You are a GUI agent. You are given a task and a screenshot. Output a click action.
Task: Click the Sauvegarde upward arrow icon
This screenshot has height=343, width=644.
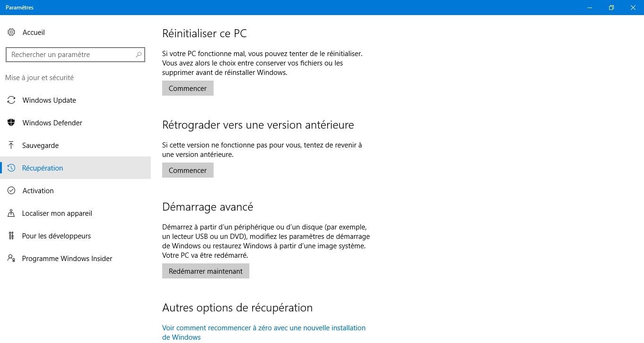tap(11, 146)
